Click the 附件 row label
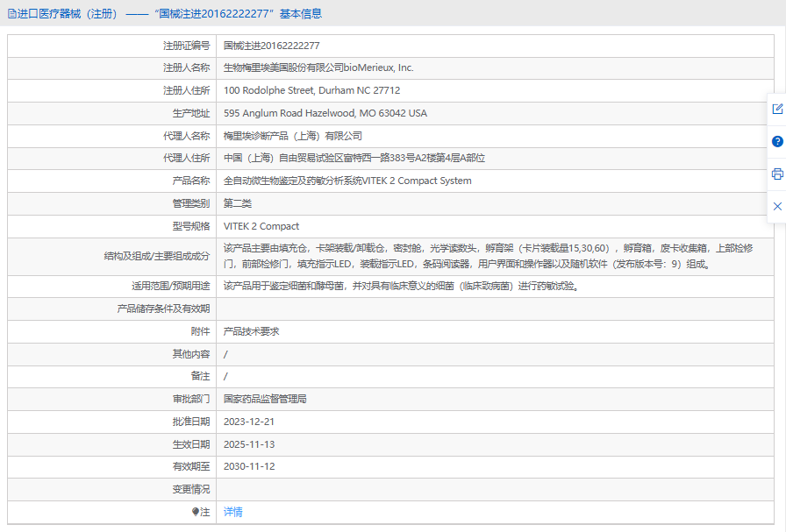Viewport: 786px width, 532px height. tap(201, 331)
